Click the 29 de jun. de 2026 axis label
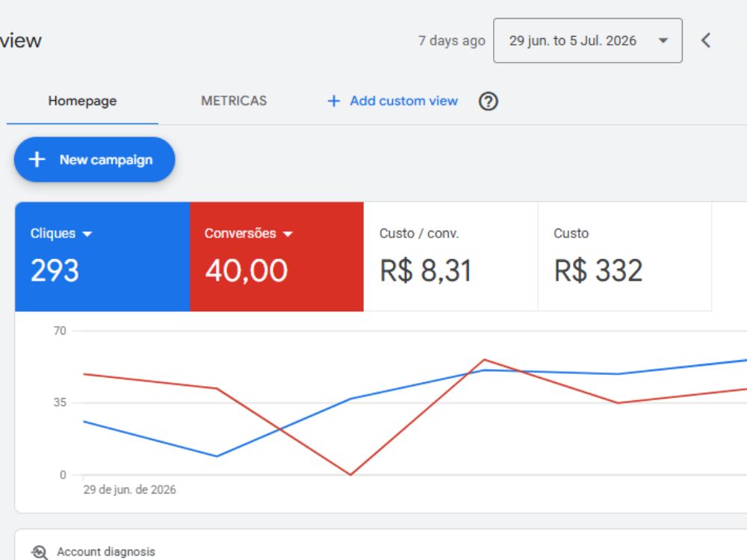The image size is (747, 560). point(129,490)
